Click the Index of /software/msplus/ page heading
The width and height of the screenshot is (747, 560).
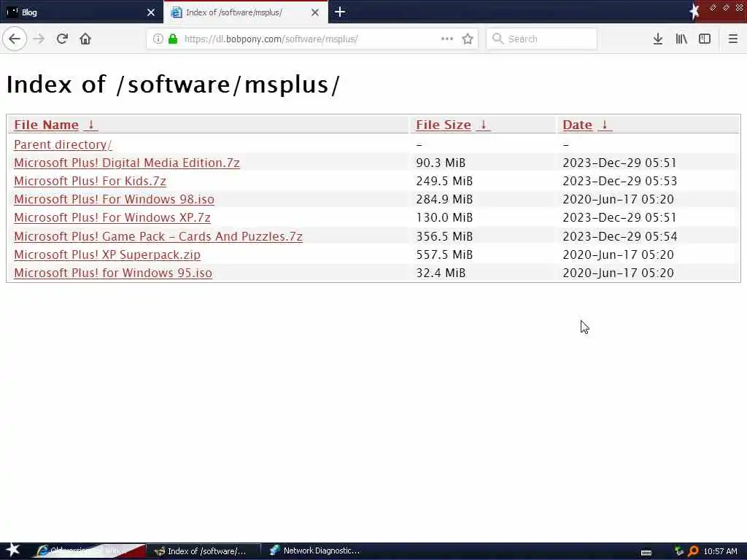coord(173,85)
